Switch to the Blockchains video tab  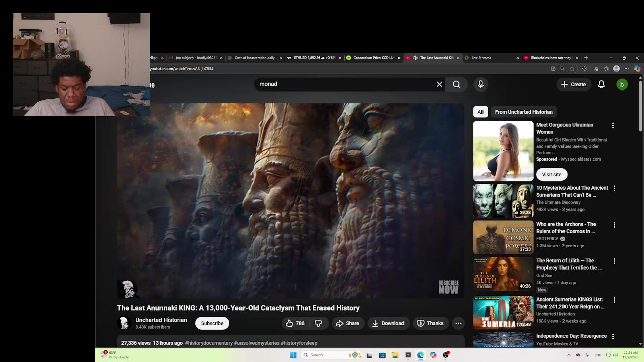551,58
